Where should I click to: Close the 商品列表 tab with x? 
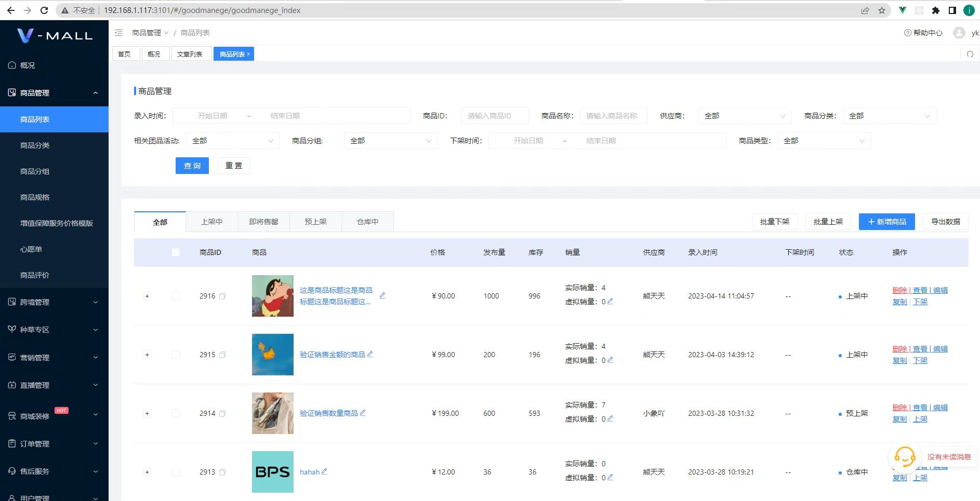(x=248, y=54)
